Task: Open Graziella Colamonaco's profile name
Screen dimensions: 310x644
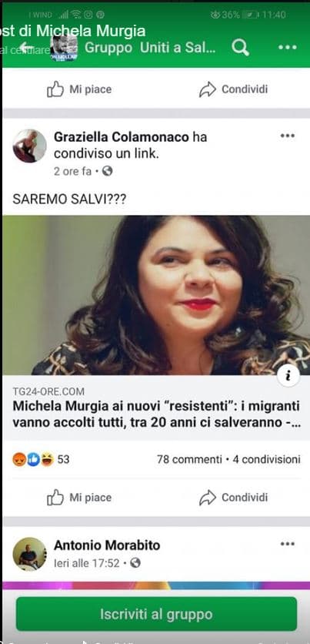Action: click(x=122, y=137)
